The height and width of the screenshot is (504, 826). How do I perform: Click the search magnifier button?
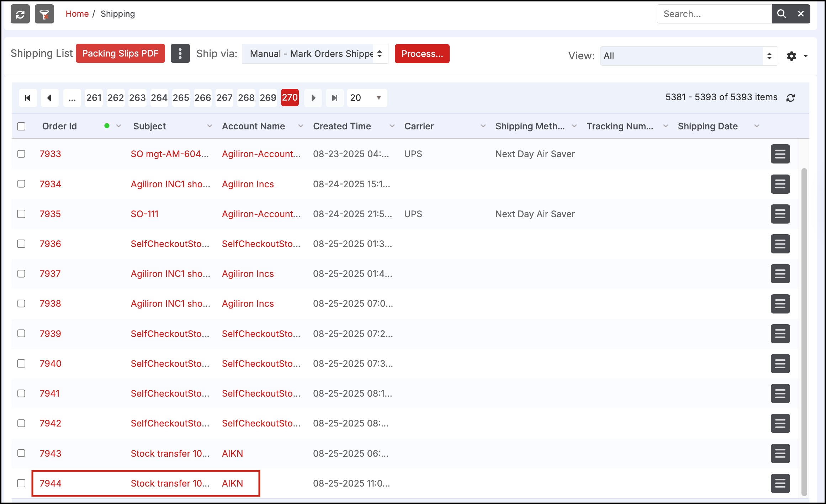(x=782, y=14)
